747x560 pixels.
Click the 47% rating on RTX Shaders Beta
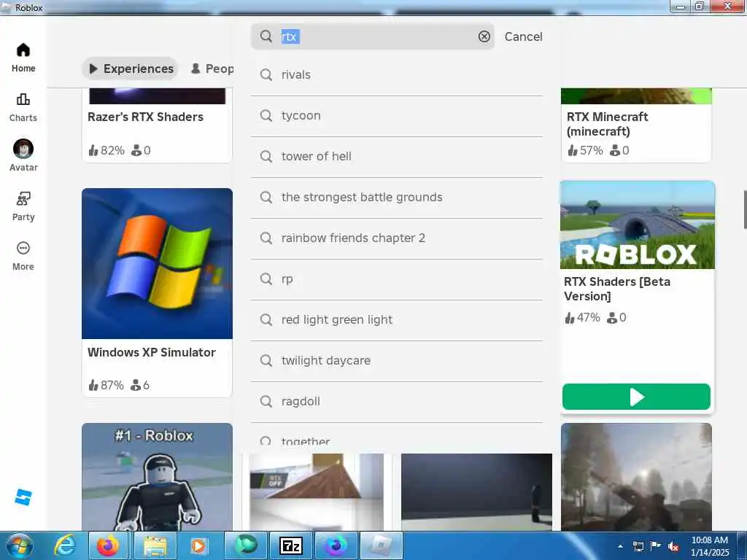583,318
